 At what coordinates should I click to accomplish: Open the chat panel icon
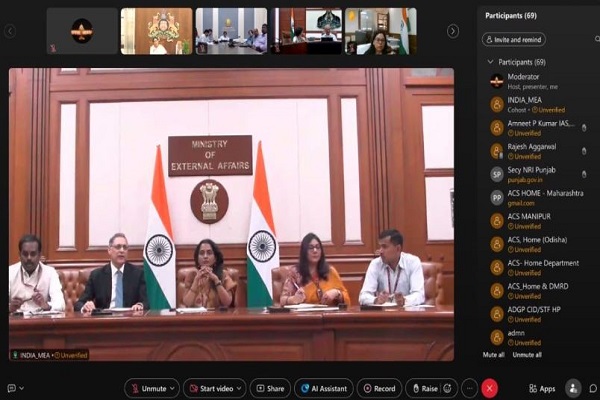(x=591, y=388)
